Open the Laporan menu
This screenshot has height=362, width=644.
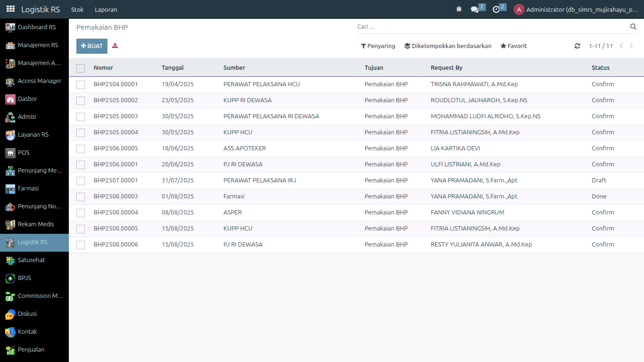[106, 9]
